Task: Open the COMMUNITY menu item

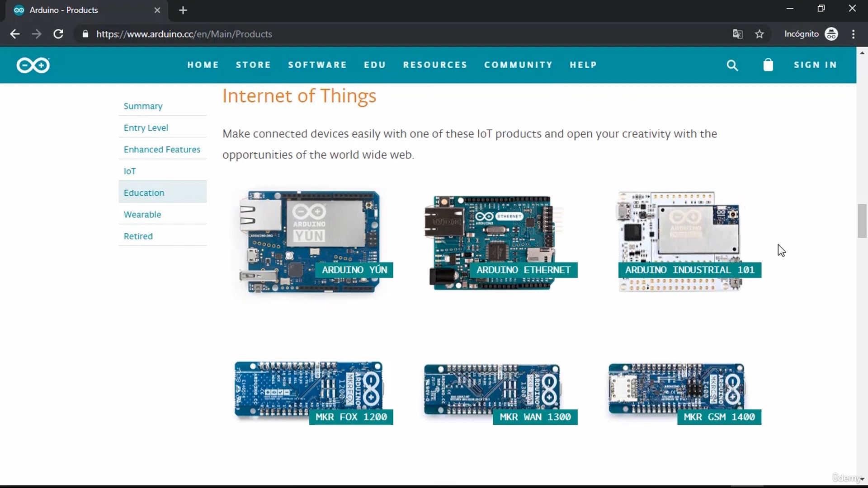Action: pyautogui.click(x=518, y=65)
